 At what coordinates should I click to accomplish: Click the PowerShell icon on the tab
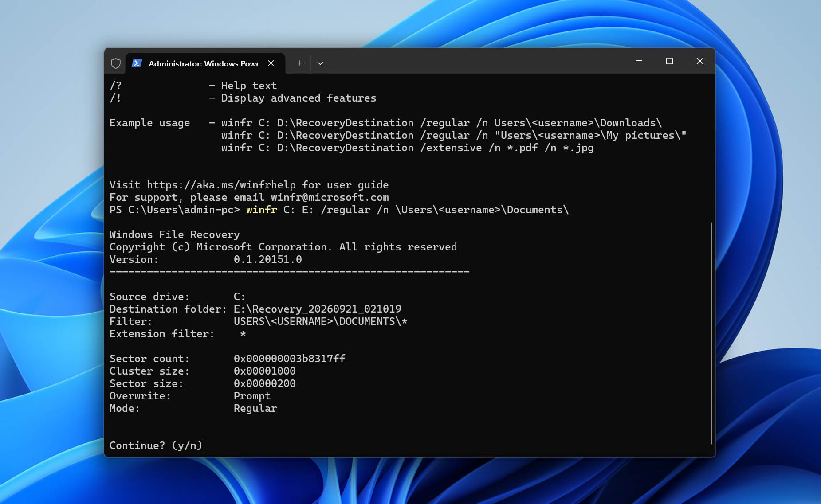tap(137, 63)
